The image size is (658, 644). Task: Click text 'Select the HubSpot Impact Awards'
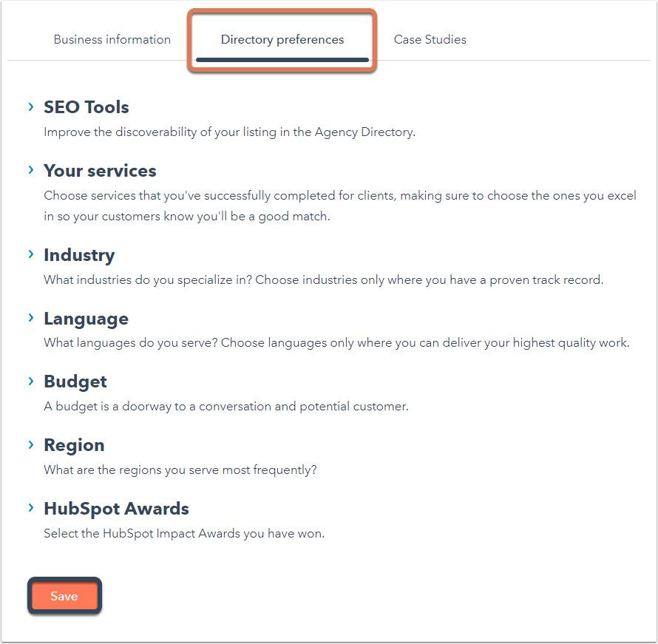click(x=142, y=534)
